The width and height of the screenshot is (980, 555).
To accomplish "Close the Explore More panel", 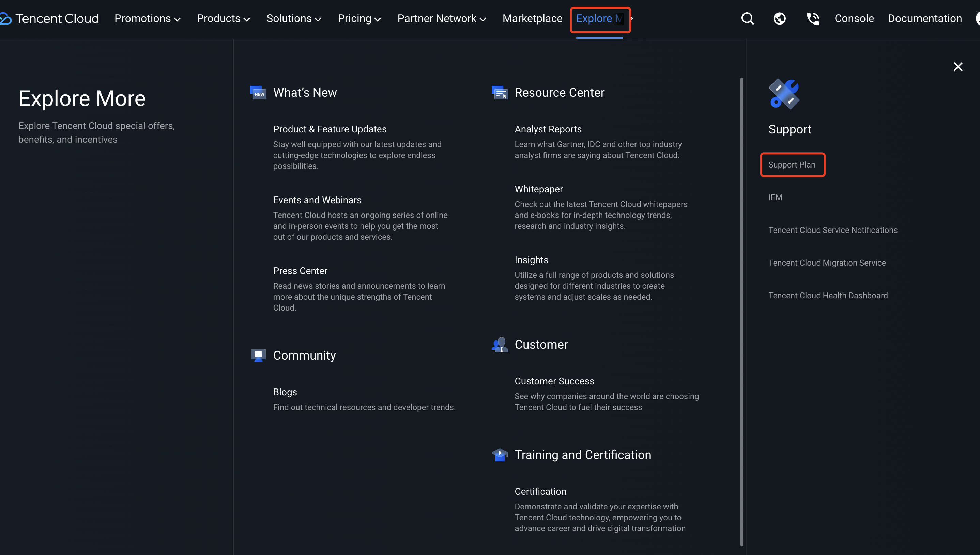I will [x=958, y=67].
